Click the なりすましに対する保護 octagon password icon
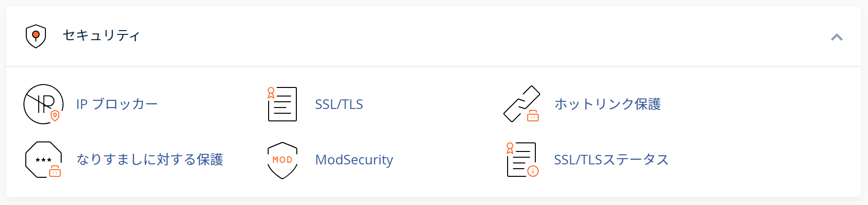 coord(43,160)
